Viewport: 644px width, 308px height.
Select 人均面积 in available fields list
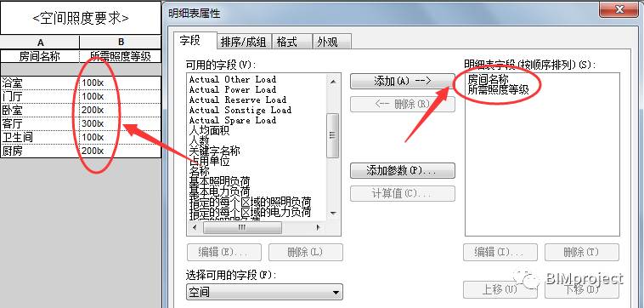[x=209, y=131]
